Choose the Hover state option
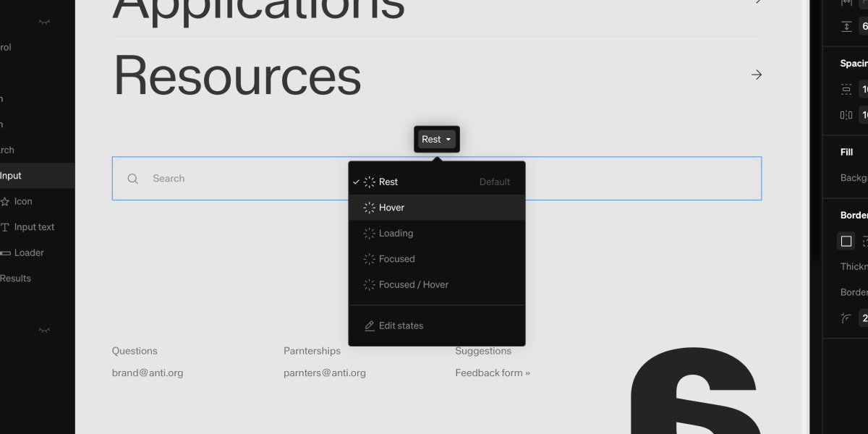 [x=437, y=208]
